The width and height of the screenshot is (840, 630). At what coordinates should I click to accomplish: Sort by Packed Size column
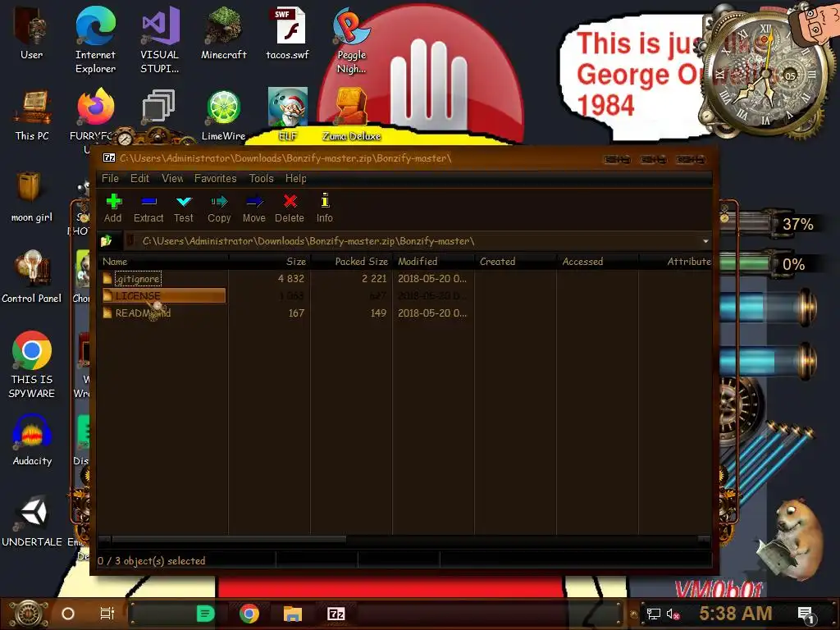point(351,262)
